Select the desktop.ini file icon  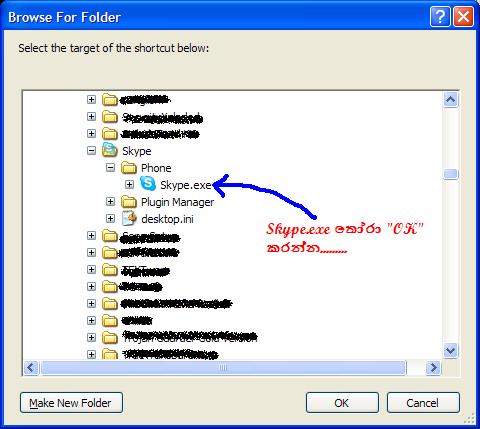point(129,218)
